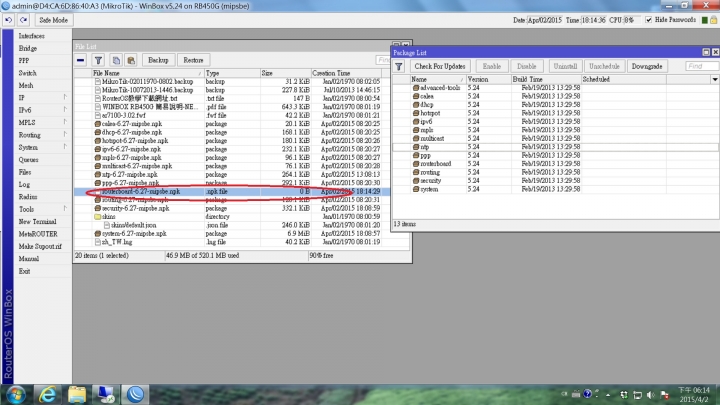Toggle the Hide Passwords checkbox

(648, 20)
